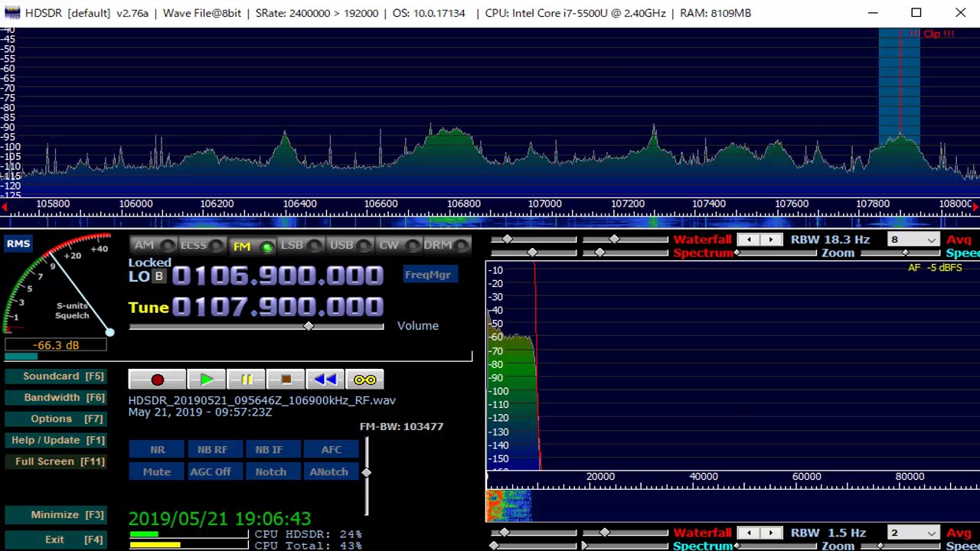Toggle loop playback icon

pyautogui.click(x=365, y=380)
